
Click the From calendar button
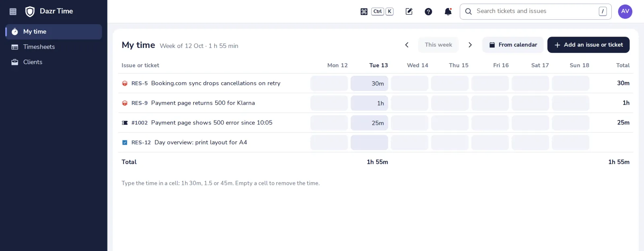tap(513, 45)
